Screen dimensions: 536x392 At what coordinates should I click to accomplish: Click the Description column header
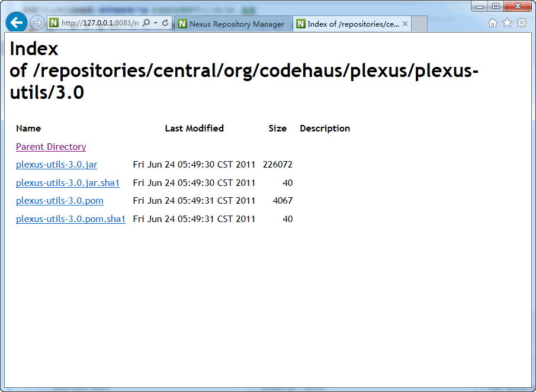coord(325,128)
